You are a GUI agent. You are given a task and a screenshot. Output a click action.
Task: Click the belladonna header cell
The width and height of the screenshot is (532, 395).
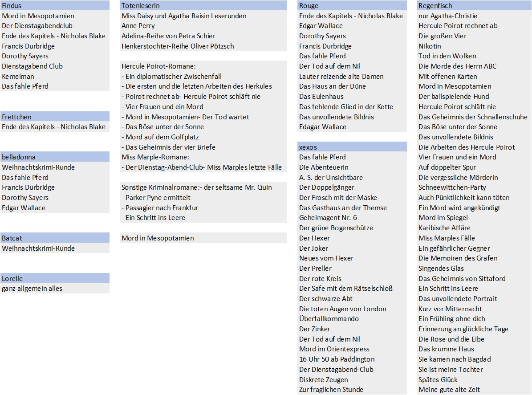point(55,157)
